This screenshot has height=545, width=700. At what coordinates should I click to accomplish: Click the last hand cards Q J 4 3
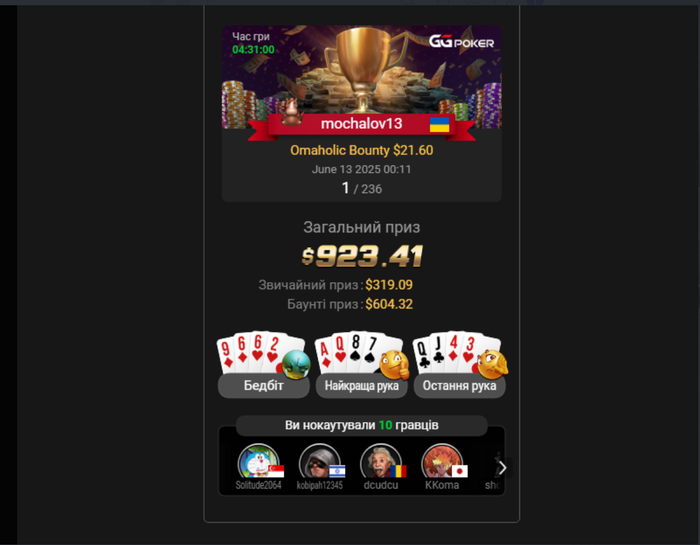[451, 353]
